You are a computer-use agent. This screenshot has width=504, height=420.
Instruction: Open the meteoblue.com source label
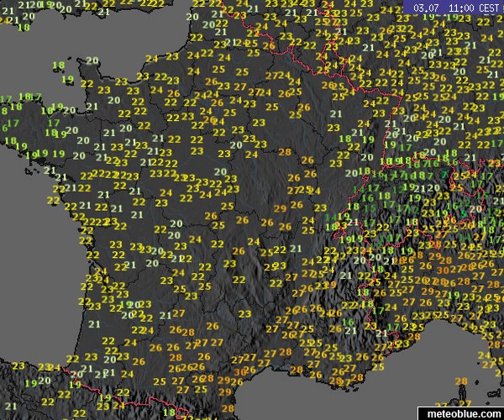click(461, 414)
